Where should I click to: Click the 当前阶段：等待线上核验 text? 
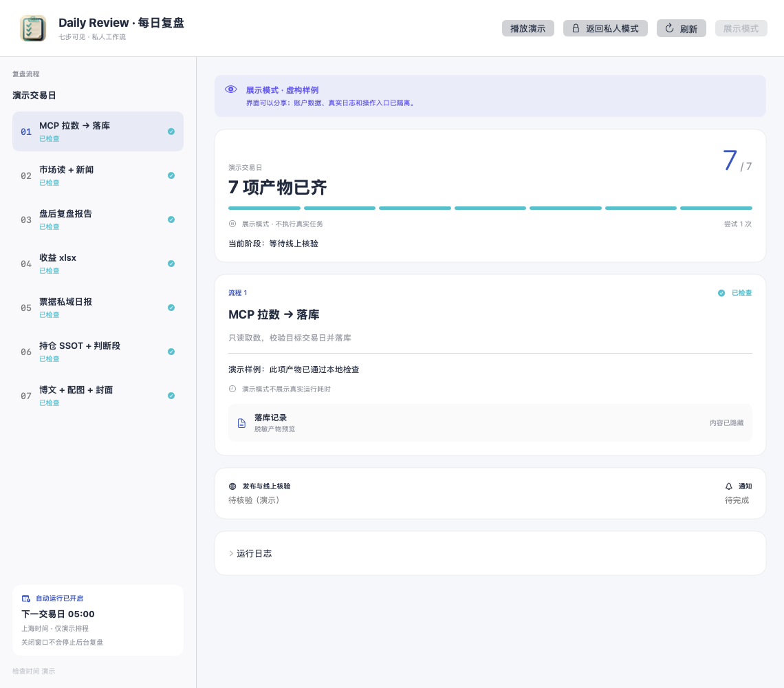click(274, 244)
